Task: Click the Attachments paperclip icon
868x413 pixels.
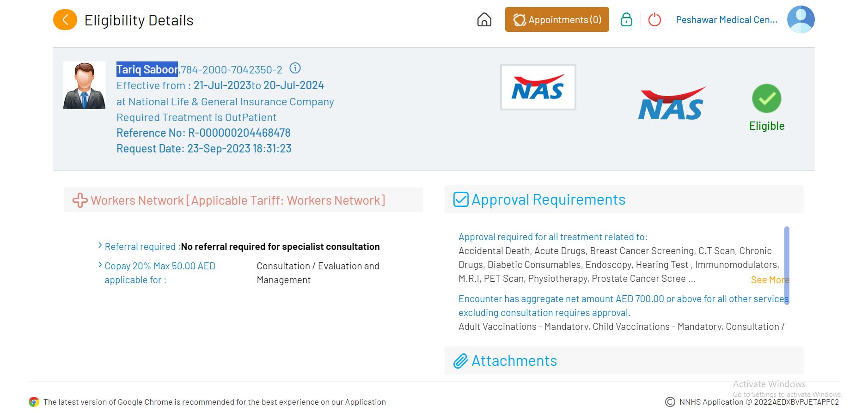Action: tap(460, 361)
